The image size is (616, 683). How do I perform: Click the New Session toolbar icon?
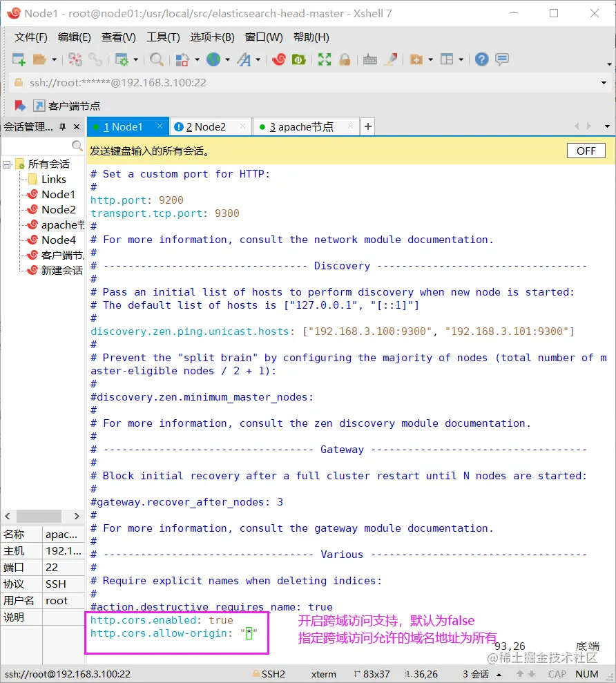(x=19, y=59)
